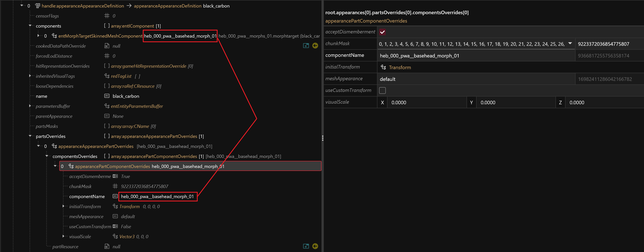Click yellow reset arrow on partResource row
This screenshot has height=252, width=644.
click(x=315, y=246)
